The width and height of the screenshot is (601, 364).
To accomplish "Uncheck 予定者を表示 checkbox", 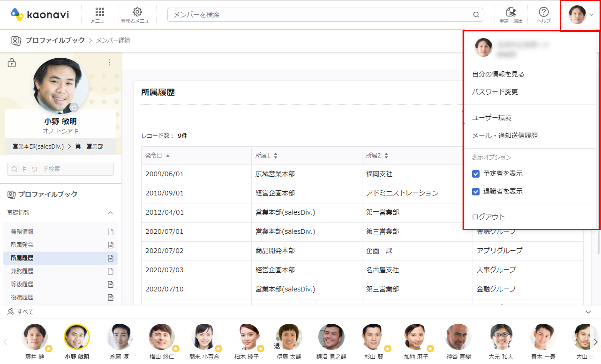I will pos(476,174).
